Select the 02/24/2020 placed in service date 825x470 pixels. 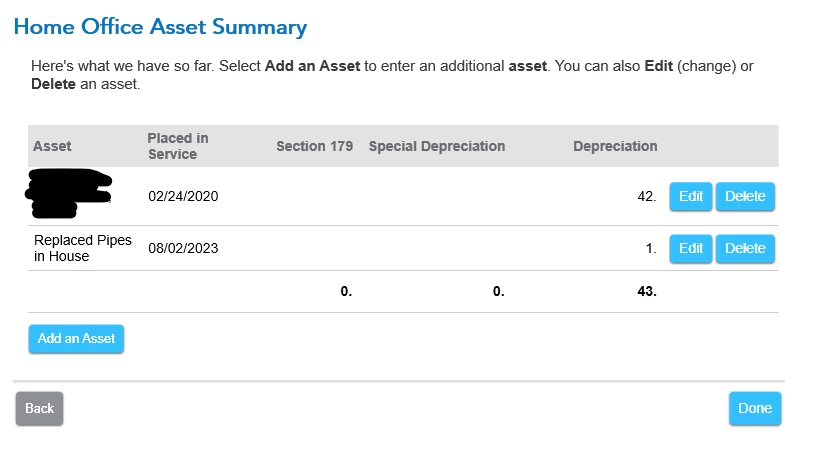[183, 196]
